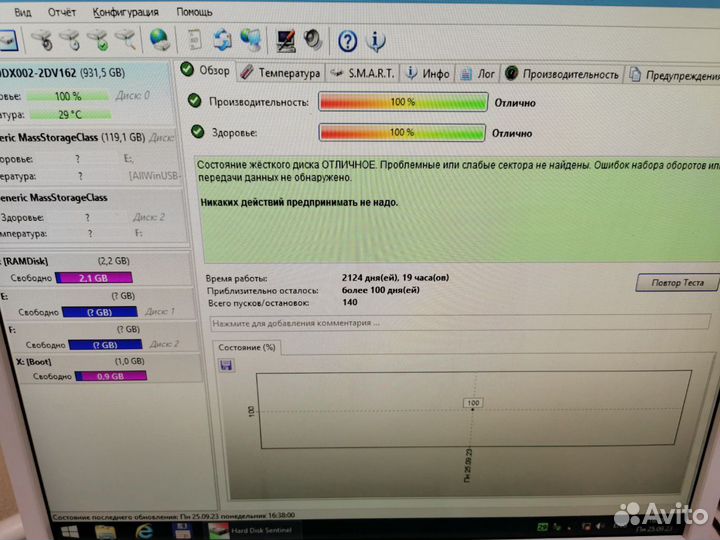Viewport: 720px width, 540px height.
Task: Click the RAMDisk 2,1 GB free space bar
Action: (94, 278)
